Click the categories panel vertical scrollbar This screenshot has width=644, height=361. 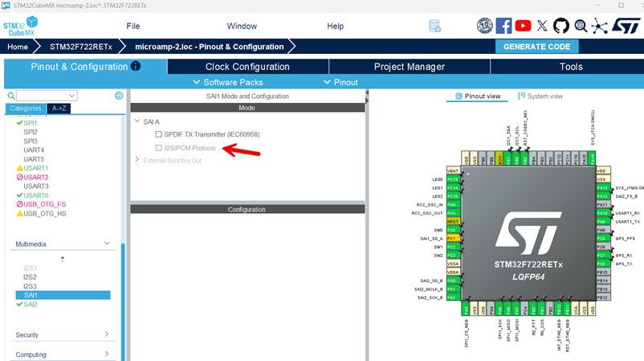[123, 302]
